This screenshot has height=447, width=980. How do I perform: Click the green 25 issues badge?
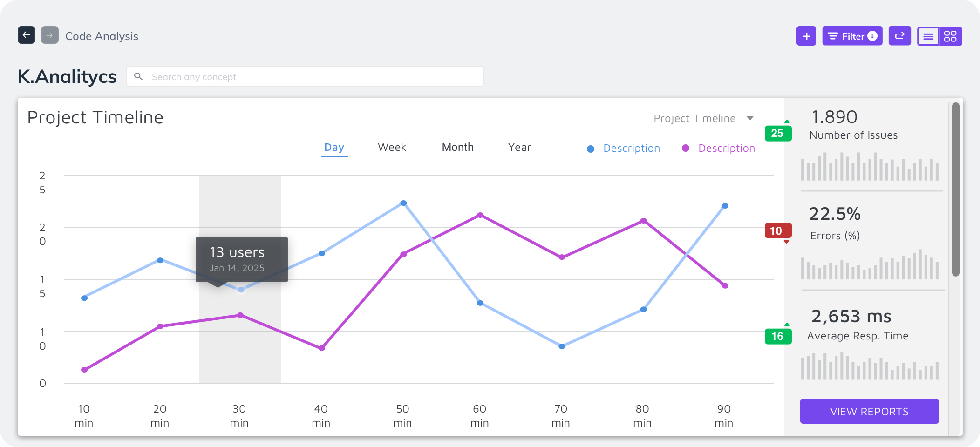[777, 133]
